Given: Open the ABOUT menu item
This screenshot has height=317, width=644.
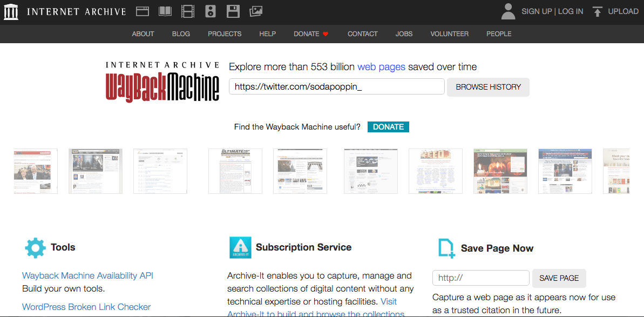Looking at the screenshot, I should coord(143,33).
